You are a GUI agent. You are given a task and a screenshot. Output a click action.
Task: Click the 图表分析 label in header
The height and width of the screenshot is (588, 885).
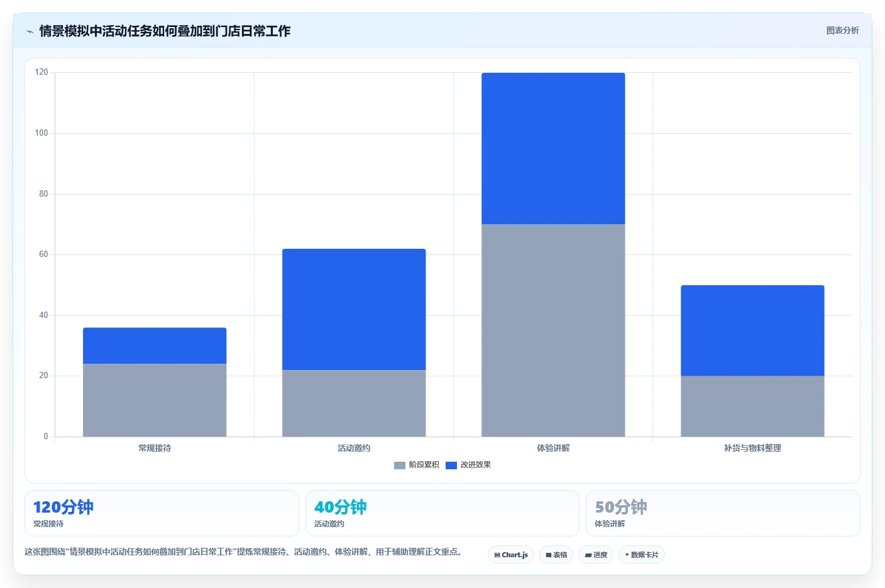842,30
